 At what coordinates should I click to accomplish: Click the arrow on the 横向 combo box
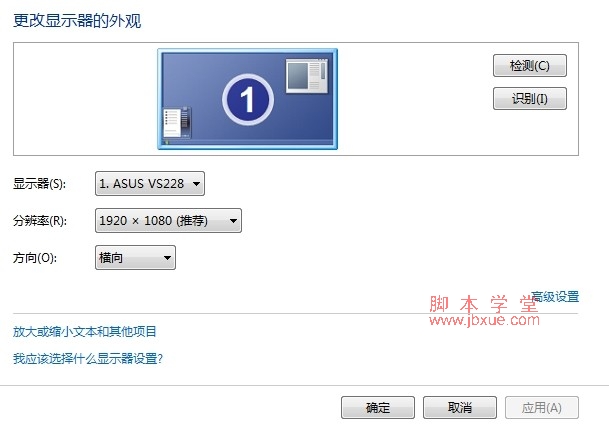[x=167, y=258]
